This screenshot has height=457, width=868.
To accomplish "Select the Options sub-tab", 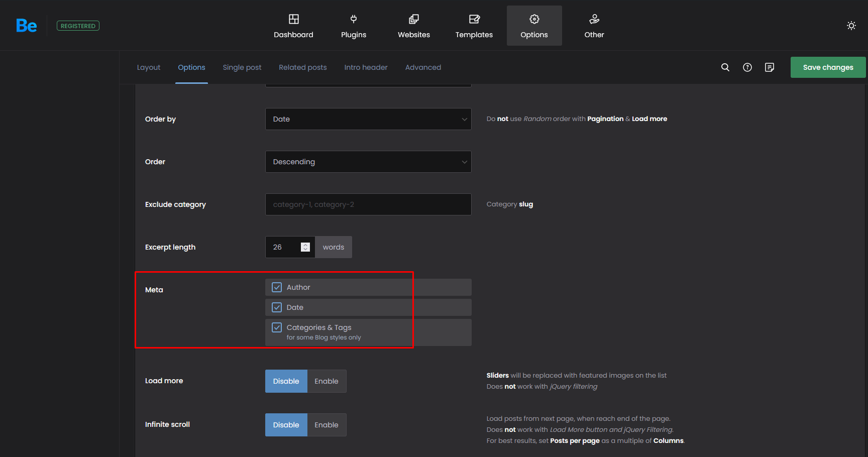I will [x=191, y=67].
